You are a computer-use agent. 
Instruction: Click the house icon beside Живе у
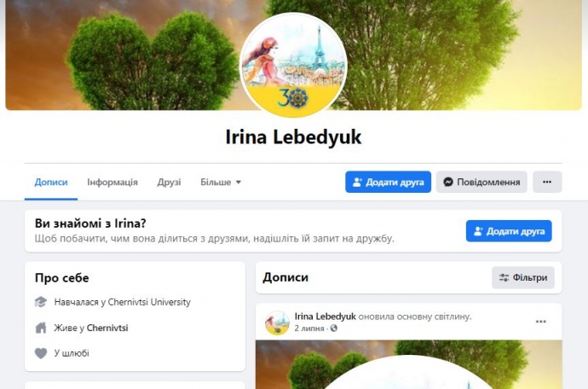coord(41,328)
